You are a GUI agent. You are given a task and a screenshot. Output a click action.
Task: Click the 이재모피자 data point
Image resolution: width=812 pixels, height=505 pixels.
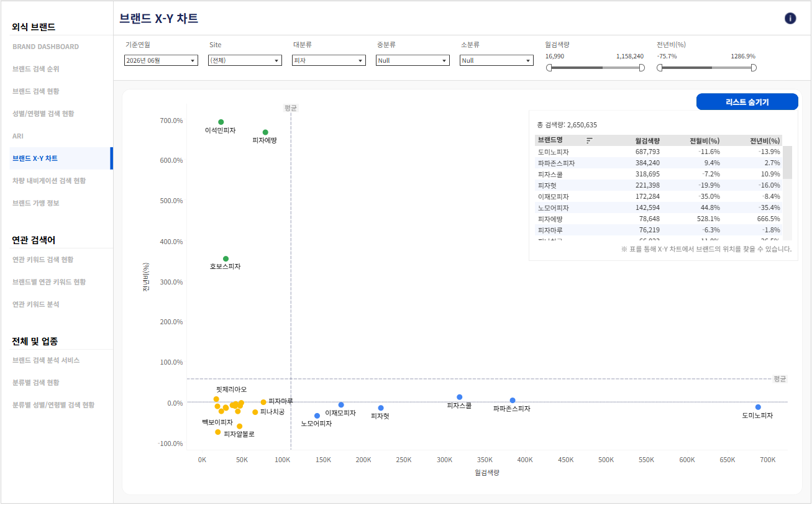tap(341, 405)
